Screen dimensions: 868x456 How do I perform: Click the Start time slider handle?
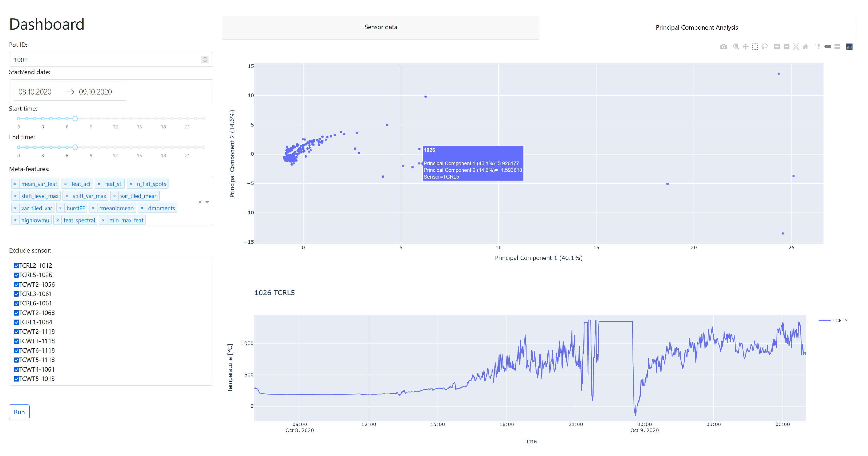coord(75,119)
